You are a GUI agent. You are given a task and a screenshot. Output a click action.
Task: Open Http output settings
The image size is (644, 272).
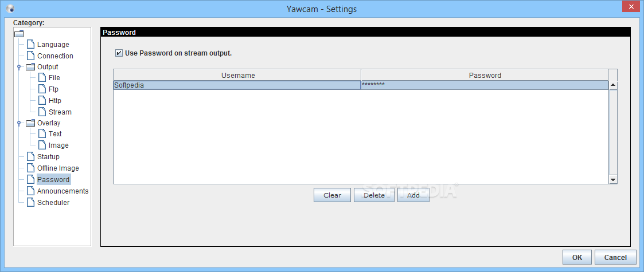54,101
